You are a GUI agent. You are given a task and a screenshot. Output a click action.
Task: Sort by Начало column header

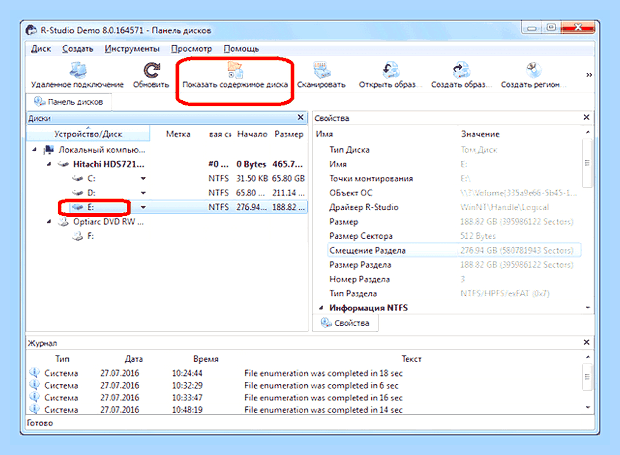point(252,134)
